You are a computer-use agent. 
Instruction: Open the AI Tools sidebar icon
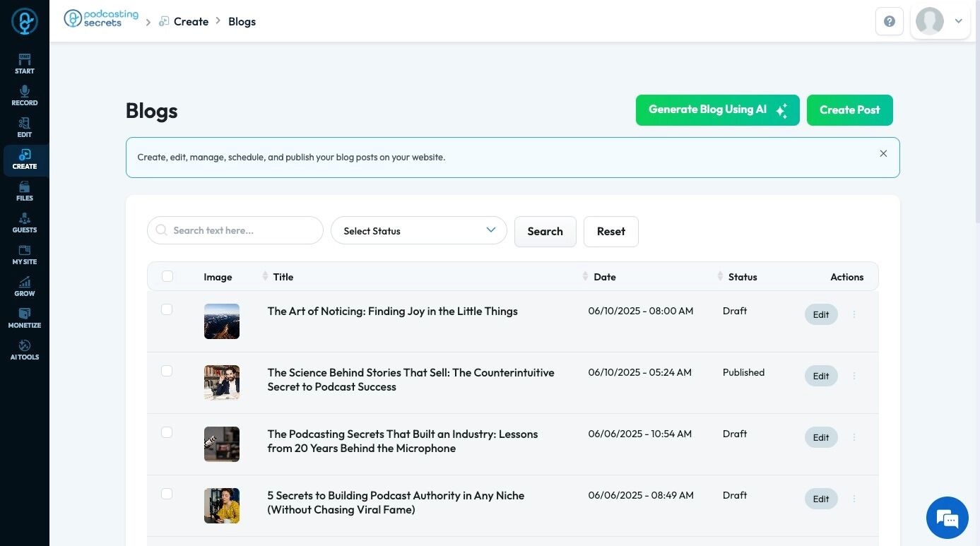pyautogui.click(x=24, y=350)
